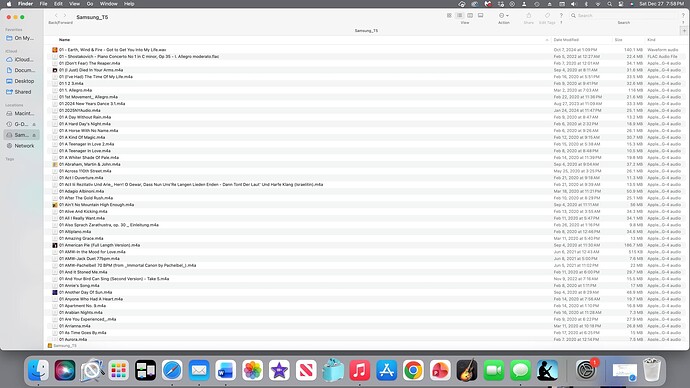Click the Share toolbar icon
The width and height of the screenshot is (690, 388).
click(x=529, y=15)
